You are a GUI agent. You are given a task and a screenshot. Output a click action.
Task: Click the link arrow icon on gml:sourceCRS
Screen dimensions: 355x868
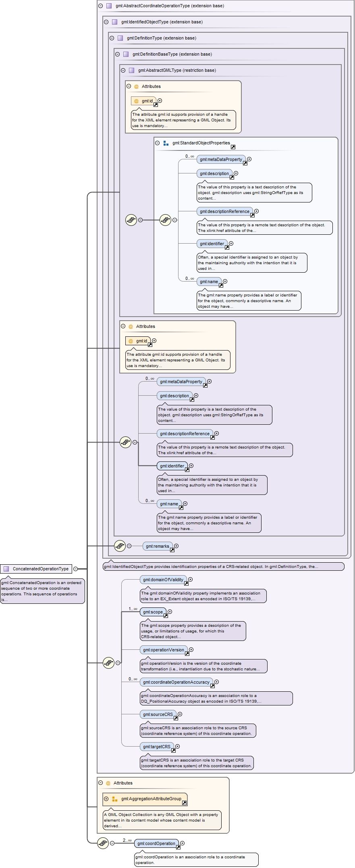(176, 718)
